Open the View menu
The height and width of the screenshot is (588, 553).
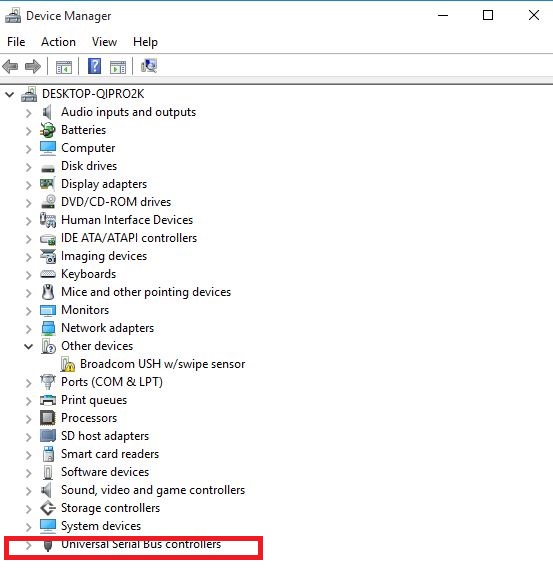[x=105, y=42]
